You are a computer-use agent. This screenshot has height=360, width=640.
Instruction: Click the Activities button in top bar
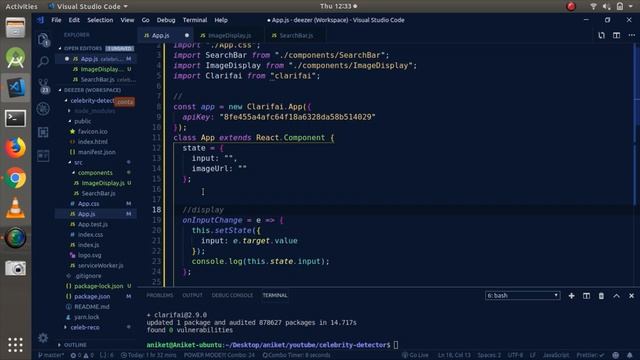coord(21,6)
